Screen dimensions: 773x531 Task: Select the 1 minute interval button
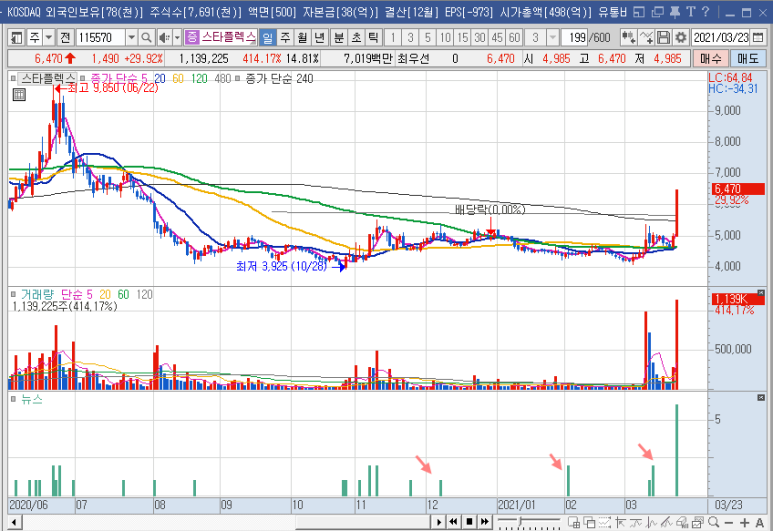(x=393, y=37)
